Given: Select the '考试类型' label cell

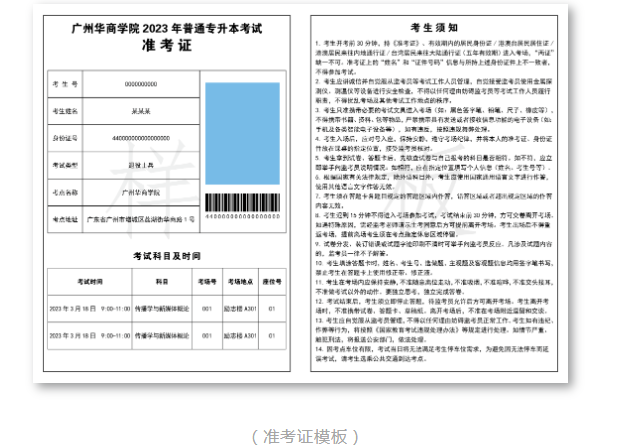Looking at the screenshot, I should pos(65,165).
